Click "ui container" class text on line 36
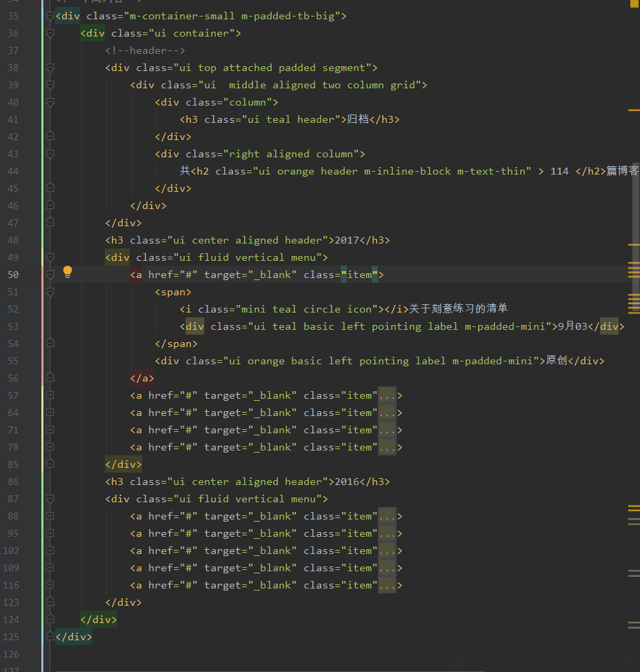The image size is (640, 672). [x=192, y=33]
